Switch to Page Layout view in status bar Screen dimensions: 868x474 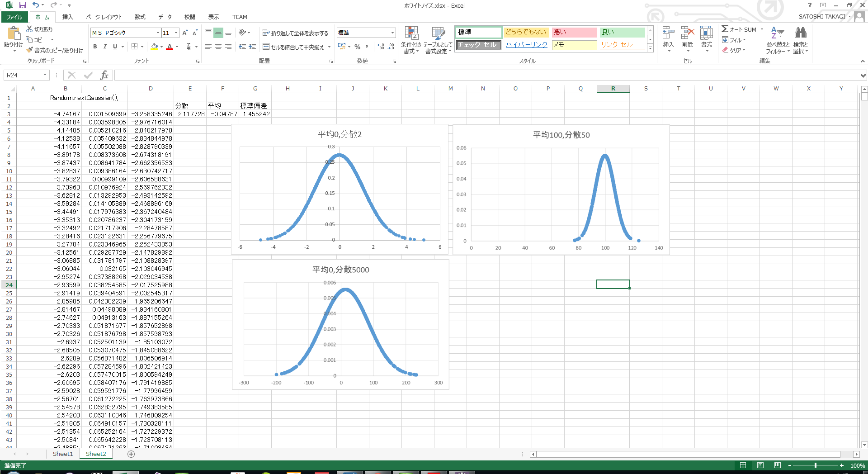(760, 465)
